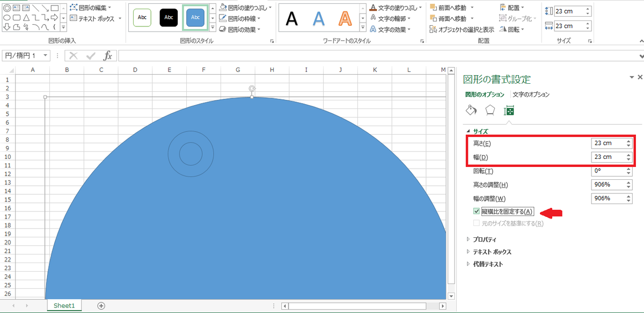Click the サイズとプロパティ icon in format pane

point(509,110)
